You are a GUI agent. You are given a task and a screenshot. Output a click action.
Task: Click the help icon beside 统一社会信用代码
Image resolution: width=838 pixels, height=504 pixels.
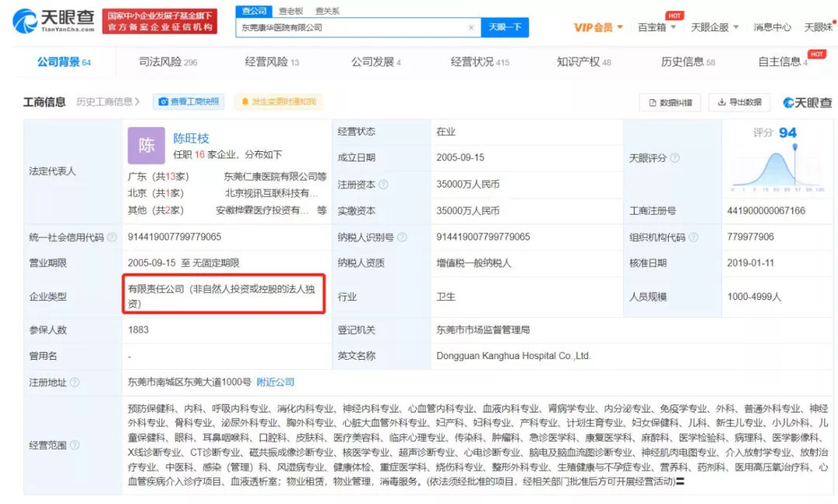[x=113, y=237]
